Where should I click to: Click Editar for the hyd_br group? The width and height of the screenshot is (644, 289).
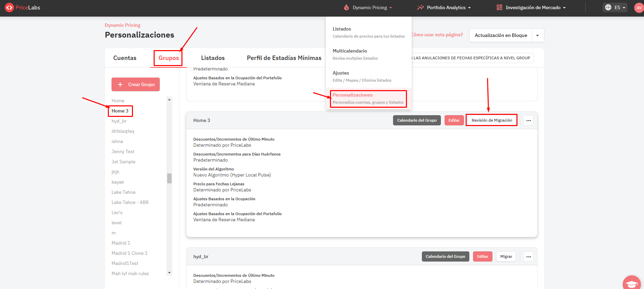click(x=483, y=256)
